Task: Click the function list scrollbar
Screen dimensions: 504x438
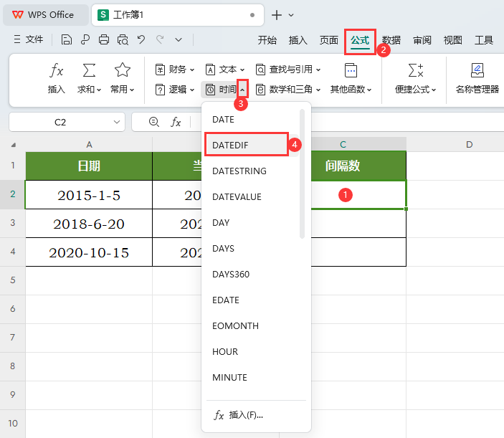Action: tap(302, 173)
